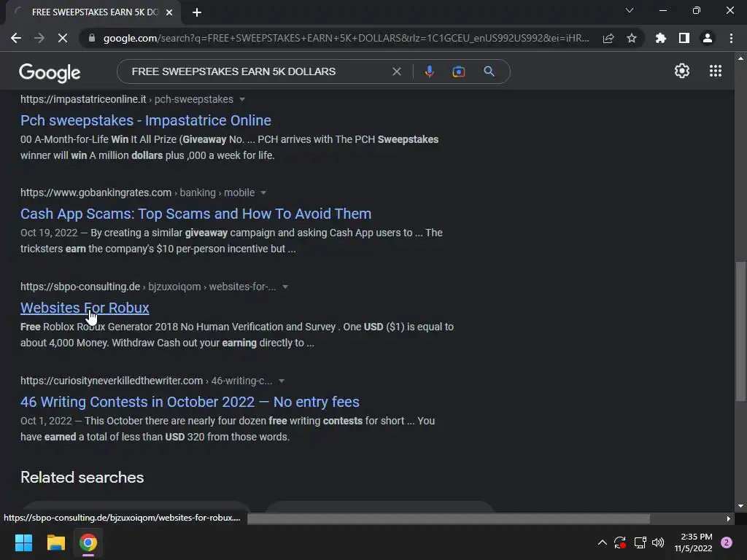The image size is (747, 560).
Task: Bookmark this tab with the star
Action: pos(632,38)
